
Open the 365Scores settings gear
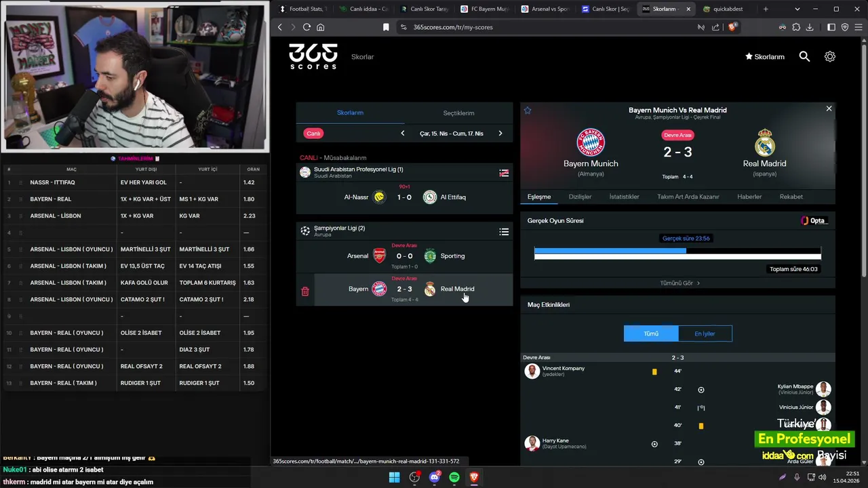click(830, 57)
